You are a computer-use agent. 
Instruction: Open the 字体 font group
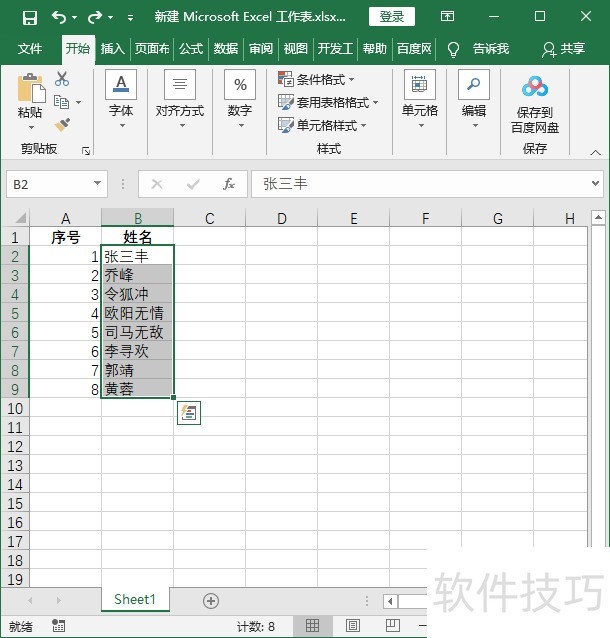tap(121, 99)
